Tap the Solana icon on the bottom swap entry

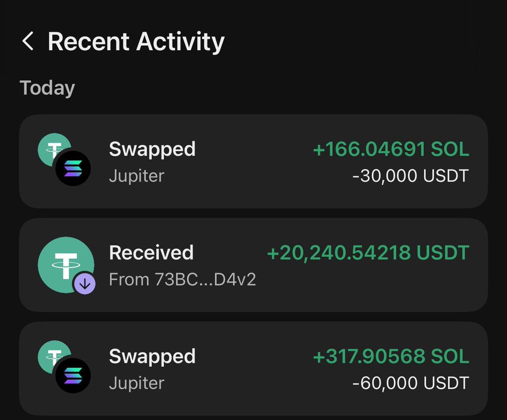tap(73, 375)
